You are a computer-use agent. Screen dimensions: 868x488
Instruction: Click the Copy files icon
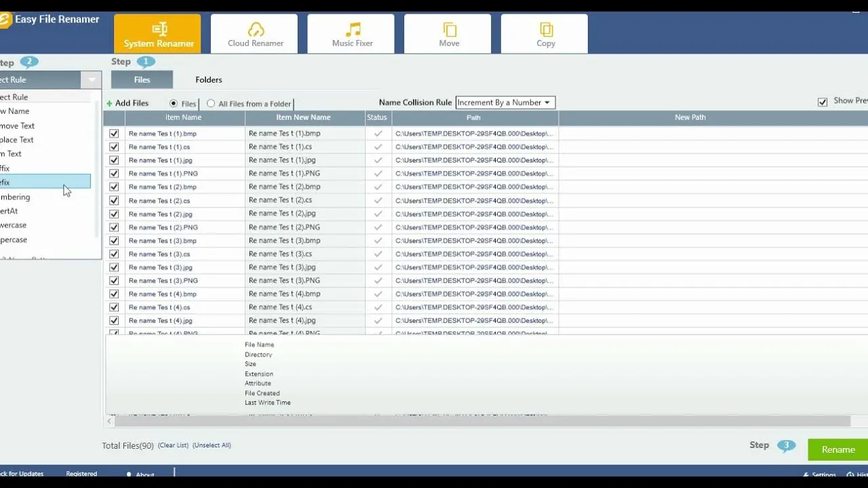(546, 29)
